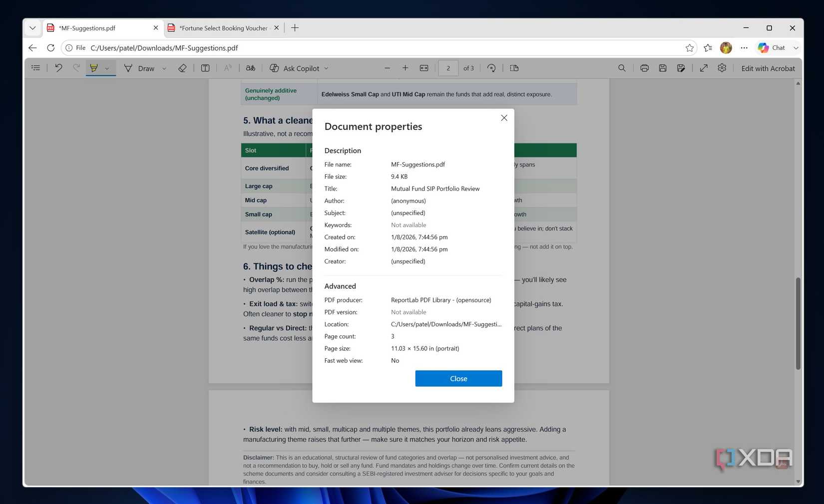This screenshot has height=504, width=824.
Task: Expand the Ask Copilot dropdown
Action: 327,68
